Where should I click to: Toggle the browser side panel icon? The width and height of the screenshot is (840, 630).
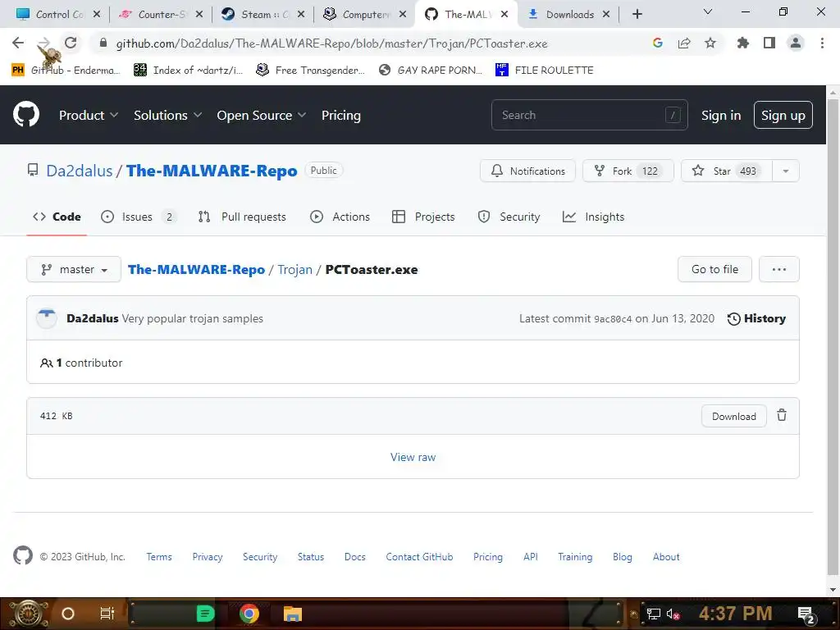(769, 43)
